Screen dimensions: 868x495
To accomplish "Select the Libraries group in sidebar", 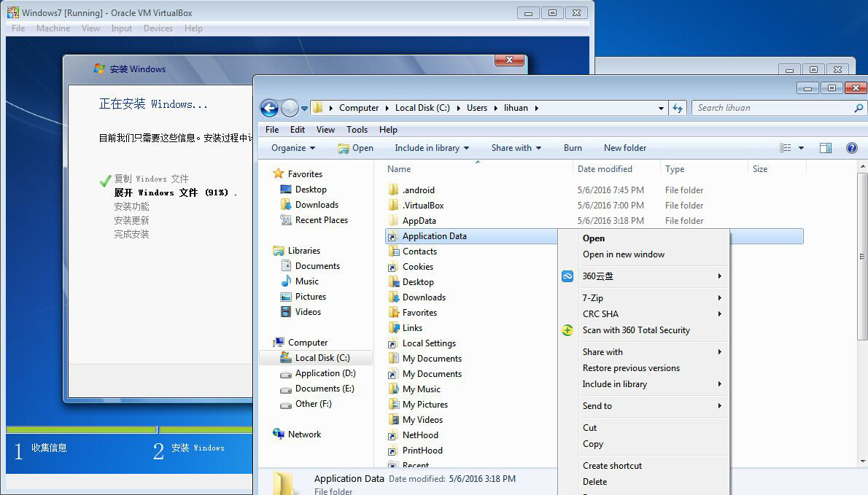I will (x=297, y=251).
